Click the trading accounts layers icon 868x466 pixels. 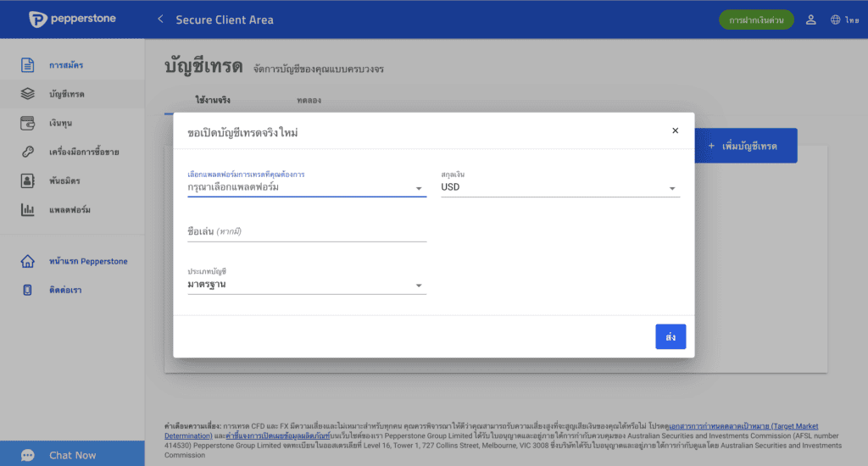point(28,94)
